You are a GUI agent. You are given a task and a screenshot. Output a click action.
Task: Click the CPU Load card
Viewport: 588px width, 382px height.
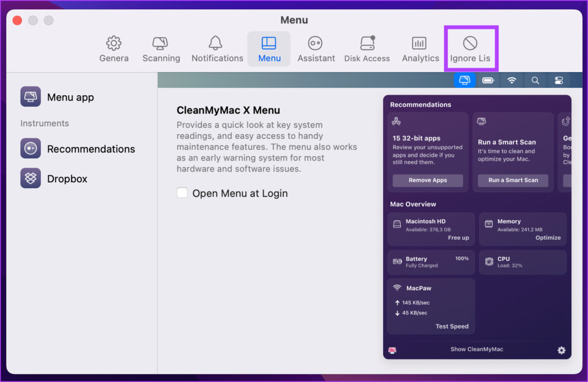point(523,262)
